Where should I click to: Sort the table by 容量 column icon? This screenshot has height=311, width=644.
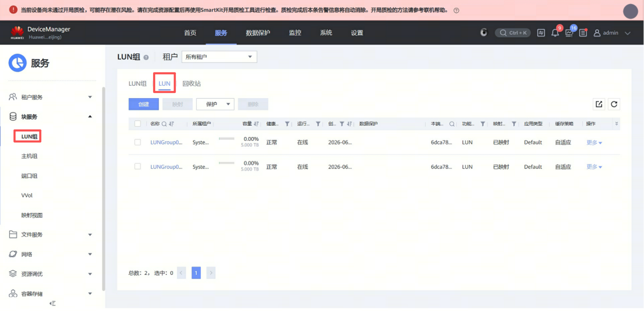coord(256,124)
